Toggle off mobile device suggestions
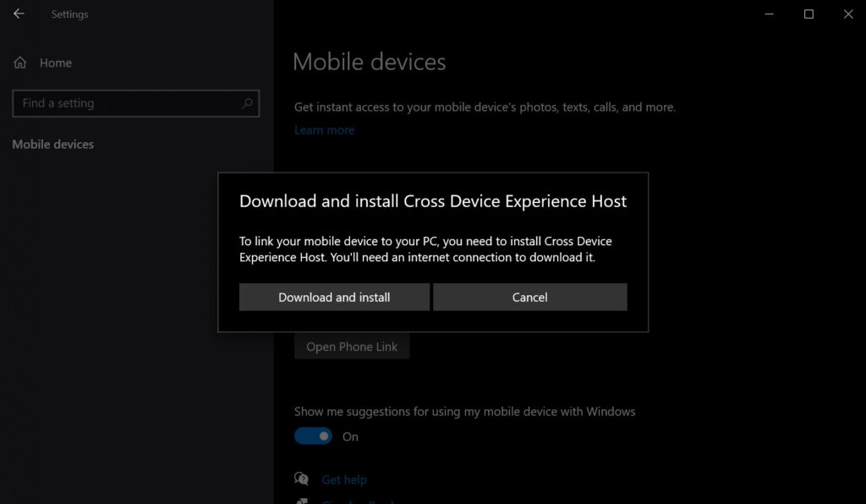The image size is (866, 504). (x=313, y=436)
